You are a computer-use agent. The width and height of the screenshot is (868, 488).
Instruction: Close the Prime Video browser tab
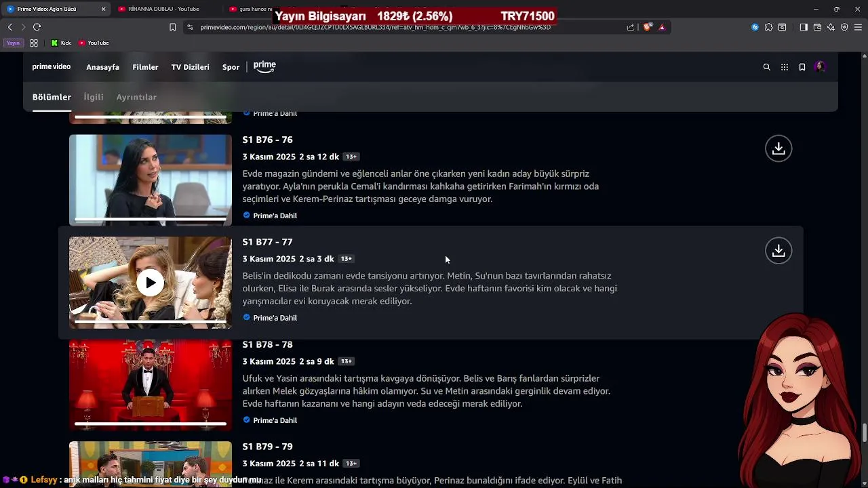pyautogui.click(x=104, y=9)
